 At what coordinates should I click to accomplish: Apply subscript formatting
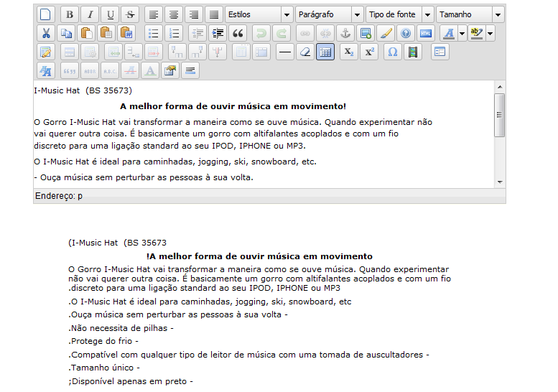349,52
